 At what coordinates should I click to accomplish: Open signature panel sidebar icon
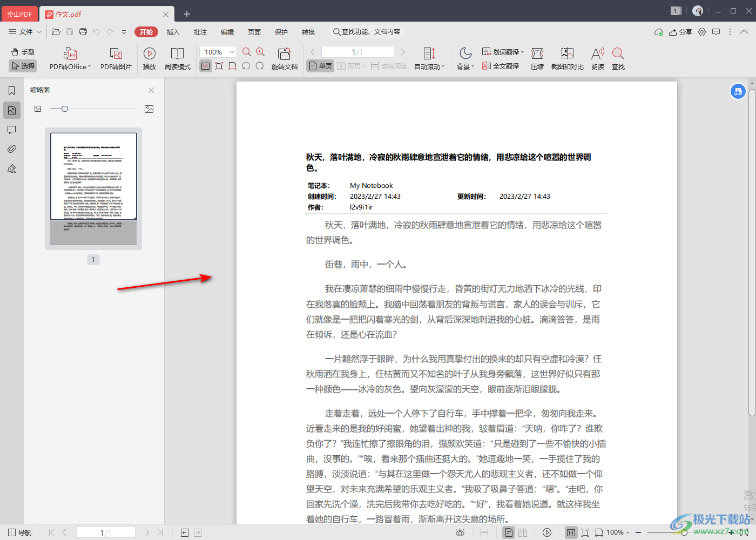[12, 168]
